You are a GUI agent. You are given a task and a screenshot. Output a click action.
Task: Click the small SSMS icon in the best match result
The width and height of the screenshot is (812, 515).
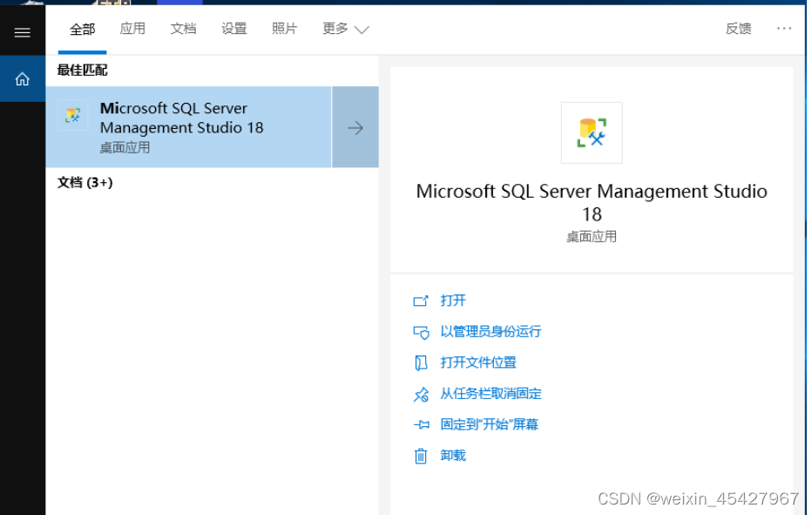coord(73,116)
